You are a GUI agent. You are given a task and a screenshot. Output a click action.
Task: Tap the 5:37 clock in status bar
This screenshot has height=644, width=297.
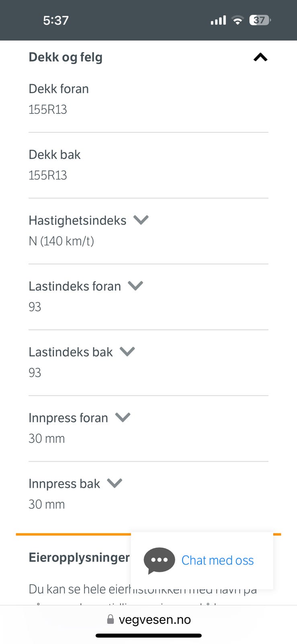coord(56,20)
